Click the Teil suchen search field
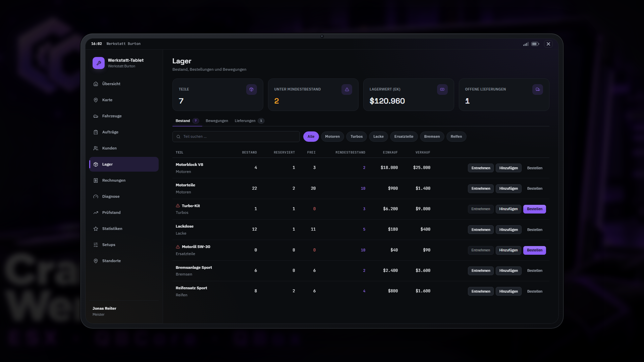Viewport: 644px width, 362px height. pyautogui.click(x=236, y=136)
